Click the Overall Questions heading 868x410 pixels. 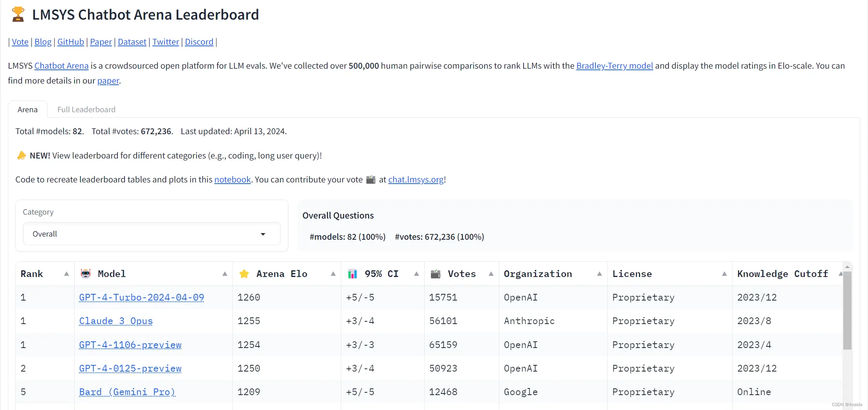pos(338,215)
